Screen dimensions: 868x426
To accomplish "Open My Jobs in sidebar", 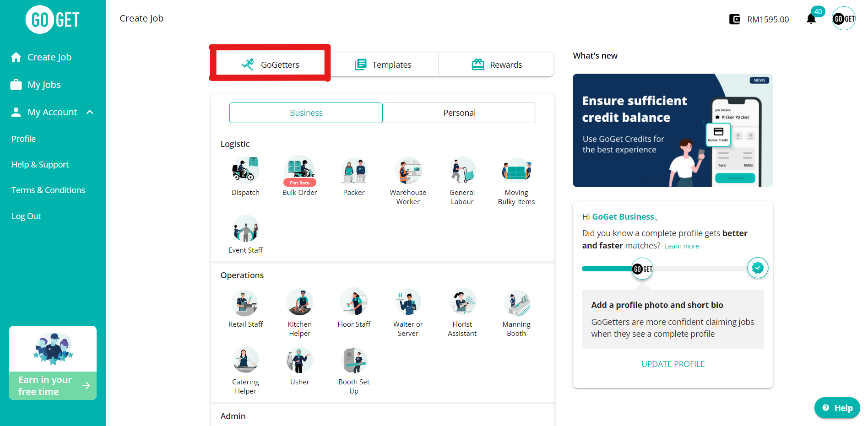I will tap(36, 85).
